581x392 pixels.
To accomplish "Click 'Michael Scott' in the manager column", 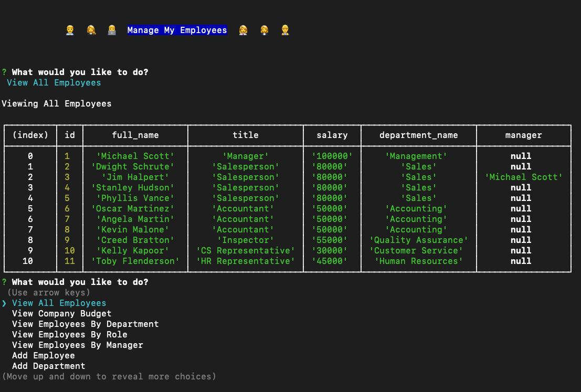I will tap(524, 177).
